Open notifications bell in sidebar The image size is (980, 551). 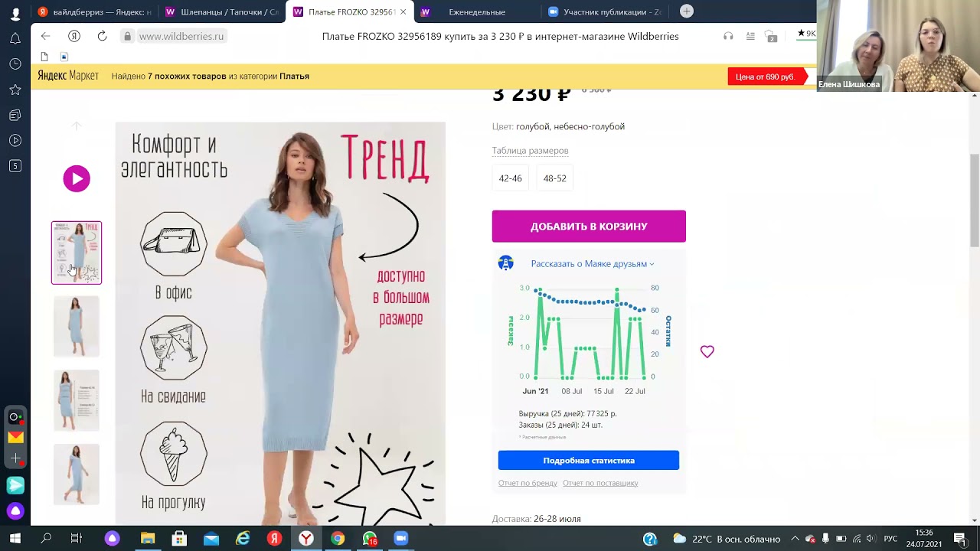tap(15, 38)
